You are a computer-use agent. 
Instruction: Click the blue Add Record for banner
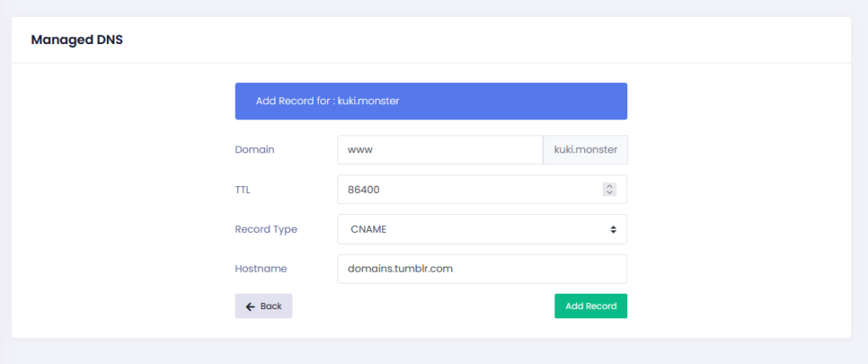tap(431, 101)
